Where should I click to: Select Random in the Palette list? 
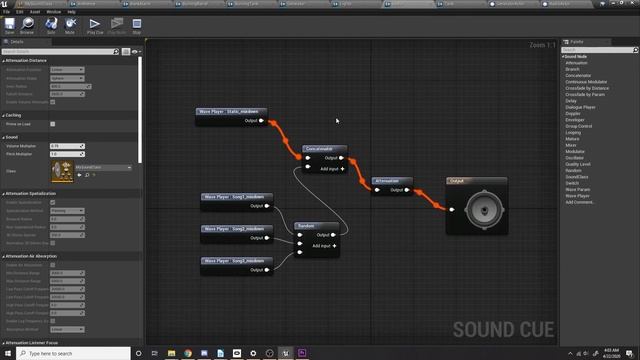pos(573,171)
